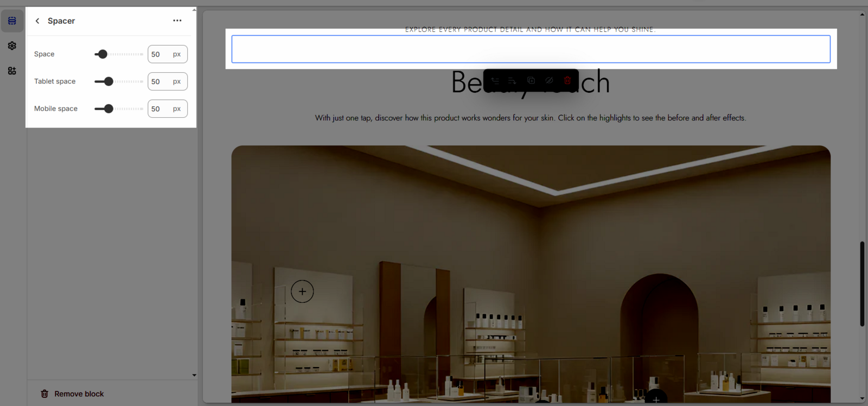Select the highlighted spacer block in the preview
This screenshot has width=868, height=406.
(x=531, y=49)
